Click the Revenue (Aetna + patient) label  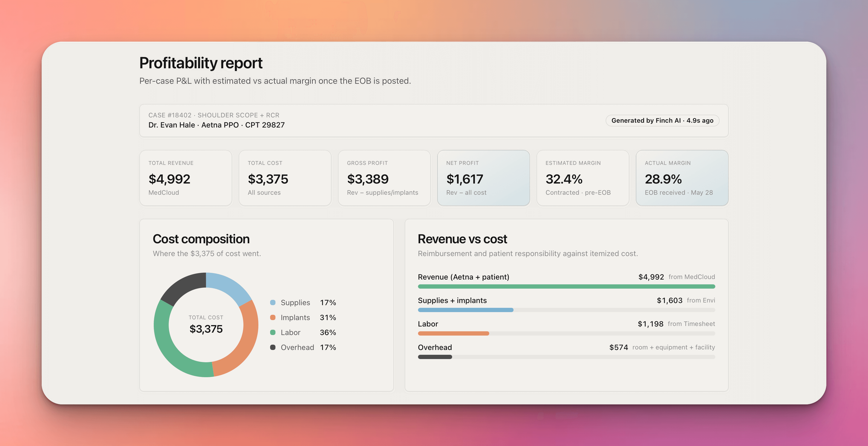click(x=464, y=277)
